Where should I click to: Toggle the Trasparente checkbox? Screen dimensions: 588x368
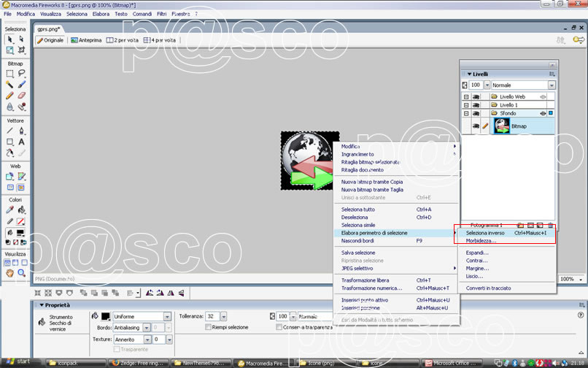click(x=117, y=349)
